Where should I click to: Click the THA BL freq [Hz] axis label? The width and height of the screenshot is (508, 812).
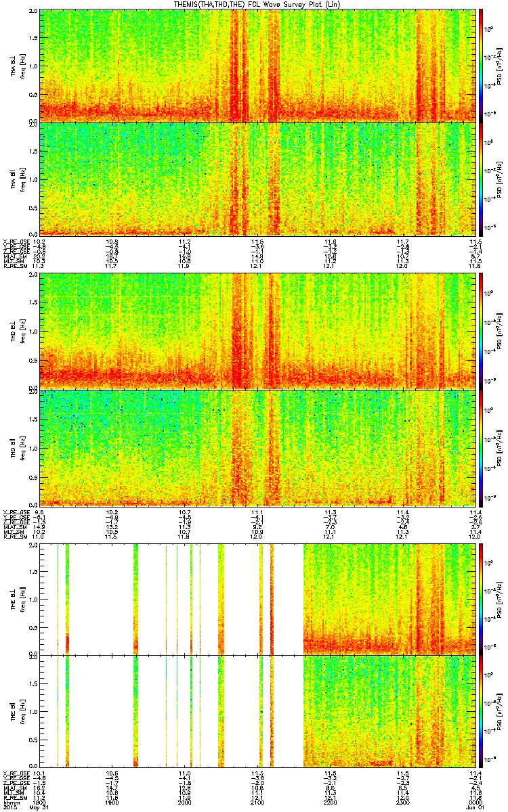[x=22, y=66]
